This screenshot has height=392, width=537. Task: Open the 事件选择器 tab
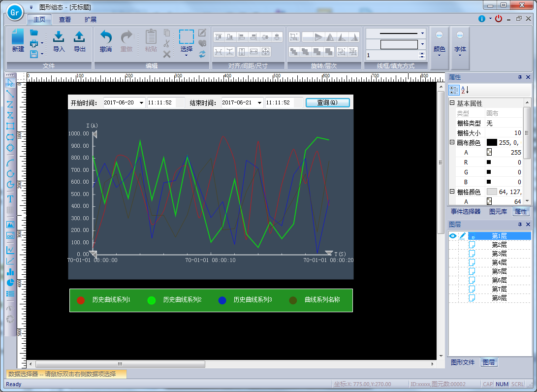pos(466,212)
